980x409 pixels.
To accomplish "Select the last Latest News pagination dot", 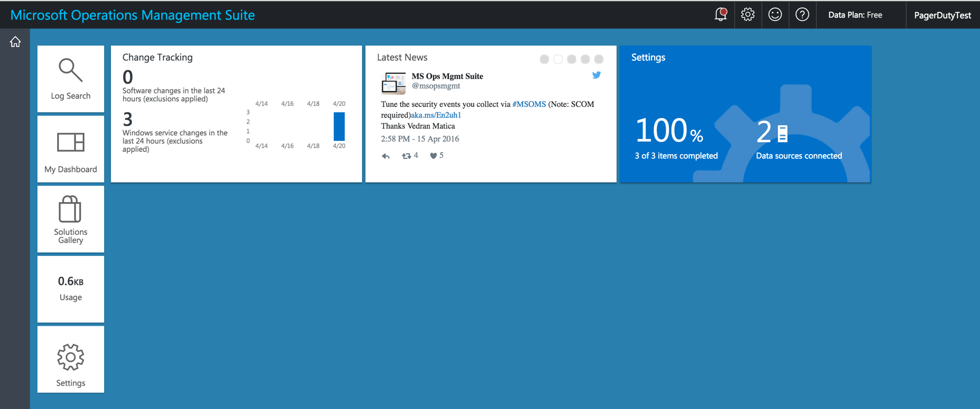I will [599, 59].
